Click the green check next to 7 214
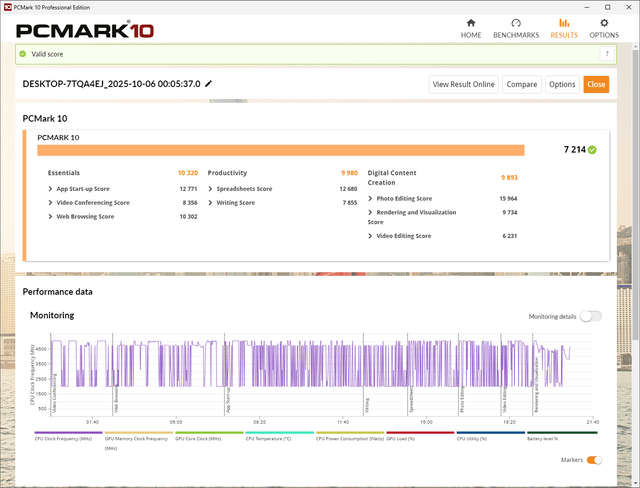640x488 pixels. point(592,150)
